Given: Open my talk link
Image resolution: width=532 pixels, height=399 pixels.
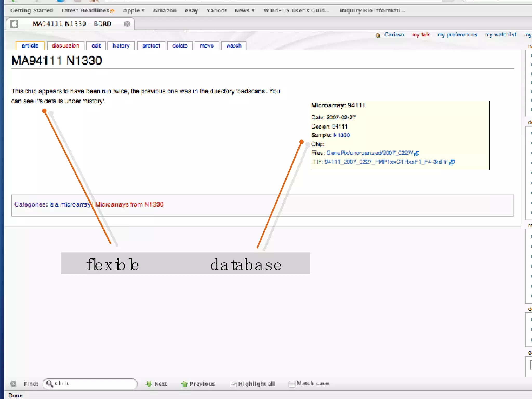Looking at the screenshot, I should click(421, 35).
